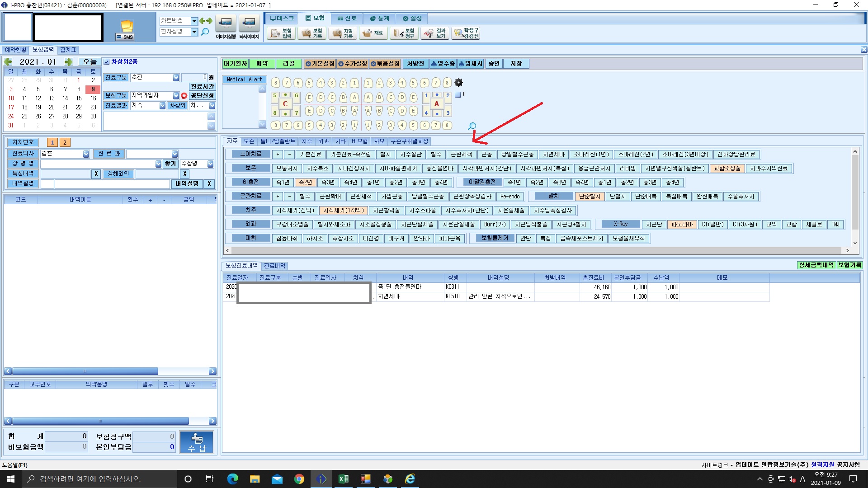The height and width of the screenshot is (488, 868).
Task: Select 즉2면 under GI충전
Action: click(x=305, y=182)
